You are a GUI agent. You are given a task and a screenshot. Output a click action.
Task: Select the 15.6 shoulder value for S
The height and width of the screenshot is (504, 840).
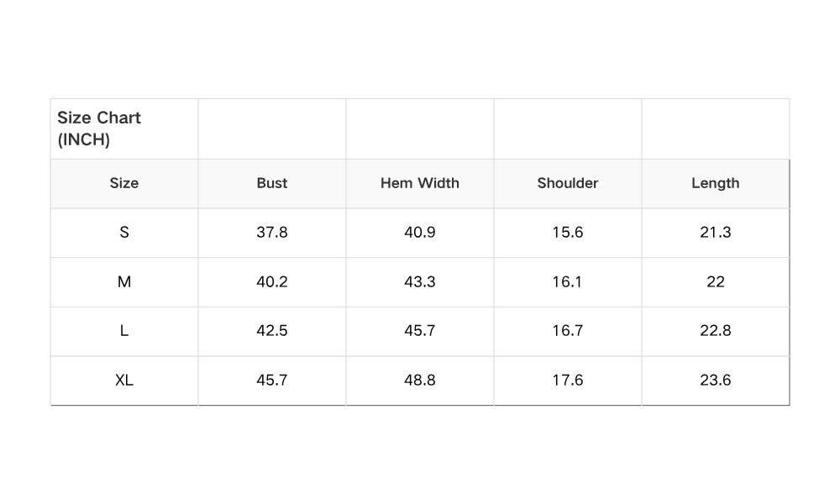click(568, 233)
